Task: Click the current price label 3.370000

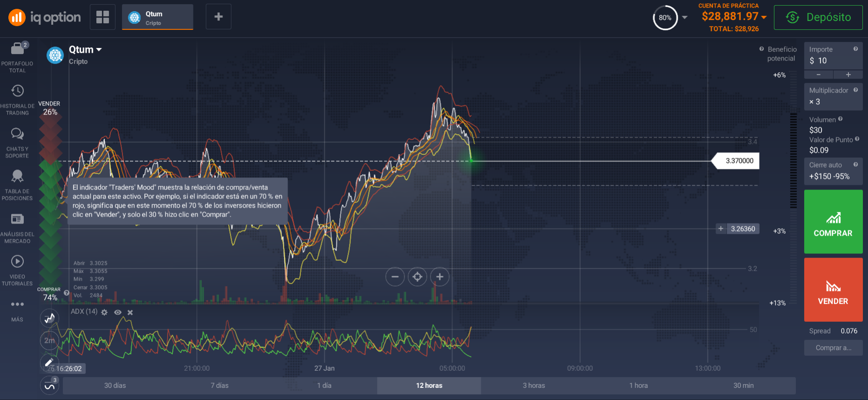Action: coord(736,161)
